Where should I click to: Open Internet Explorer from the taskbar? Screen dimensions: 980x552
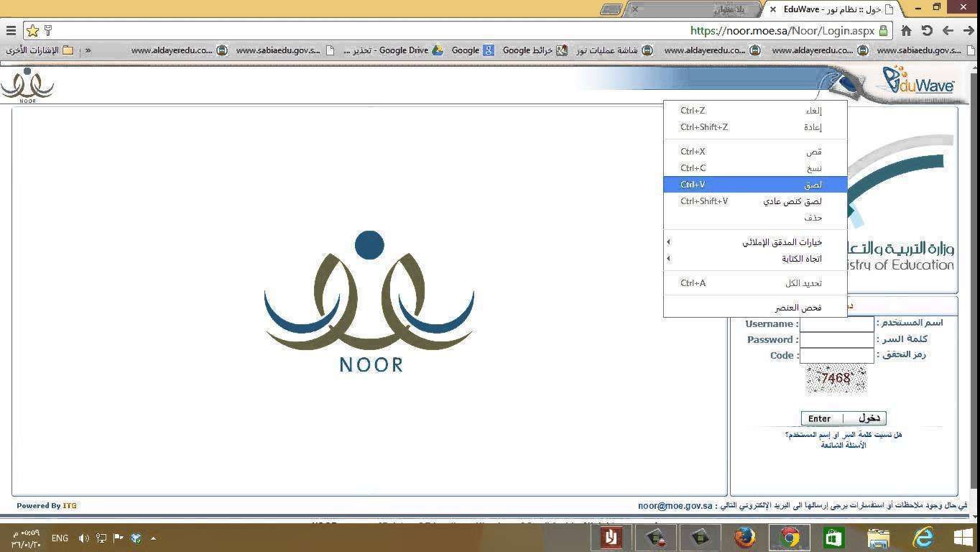(923, 538)
